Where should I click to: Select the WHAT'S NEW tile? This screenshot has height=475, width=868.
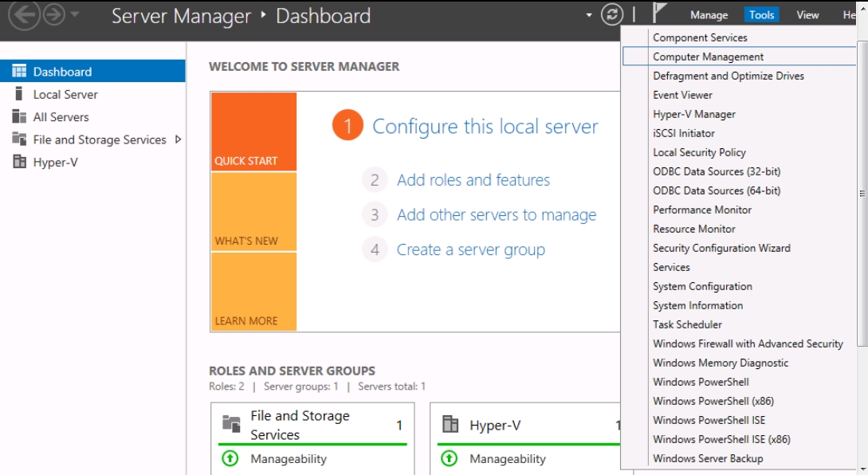tap(253, 212)
